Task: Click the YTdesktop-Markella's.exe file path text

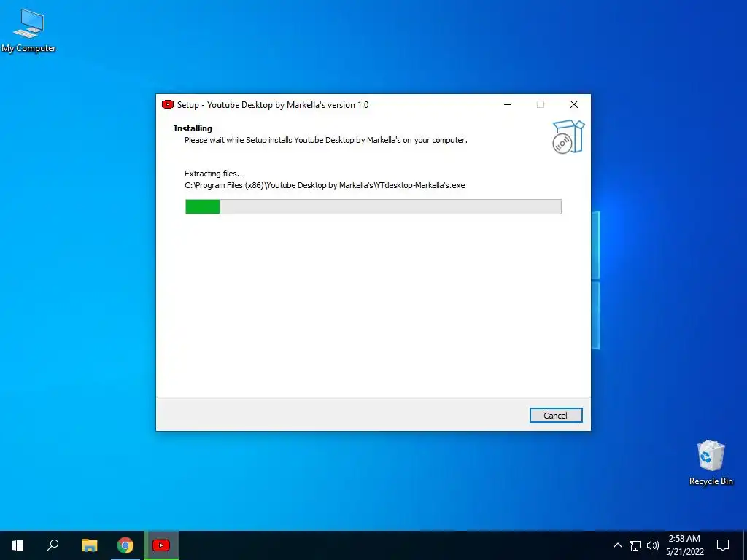Action: 325,185
